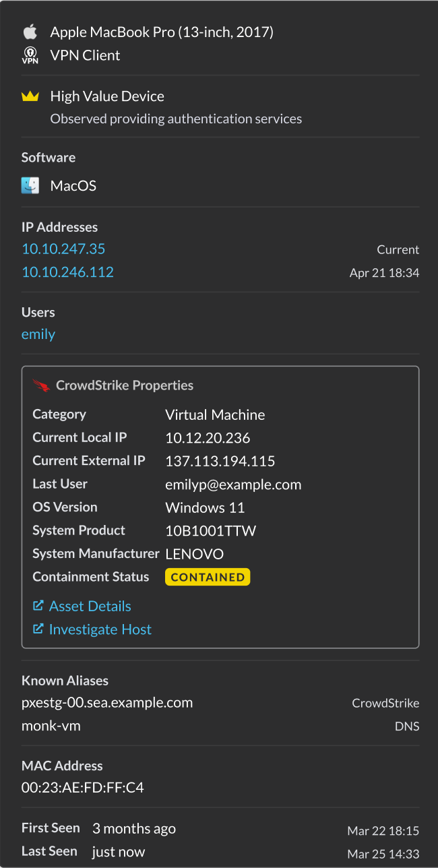The height and width of the screenshot is (868, 438).
Task: Select local IP value 10.12.20.236
Action: click(208, 438)
